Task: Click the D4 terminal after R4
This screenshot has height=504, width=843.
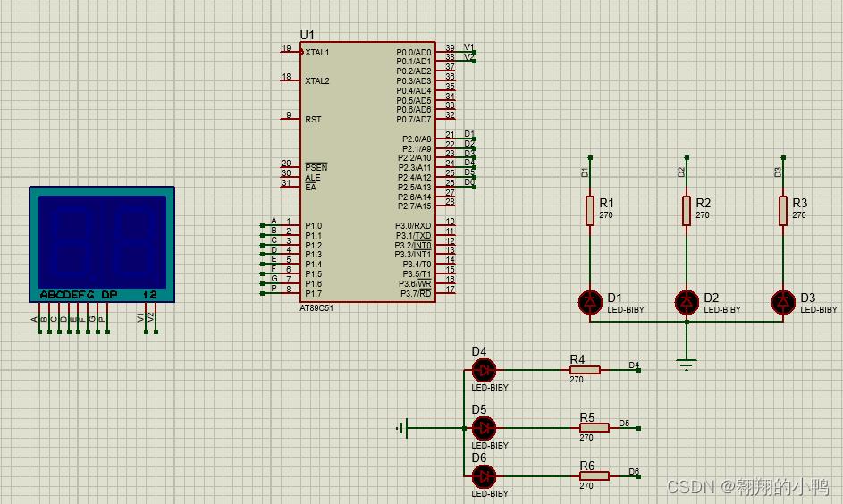Action: (638, 370)
